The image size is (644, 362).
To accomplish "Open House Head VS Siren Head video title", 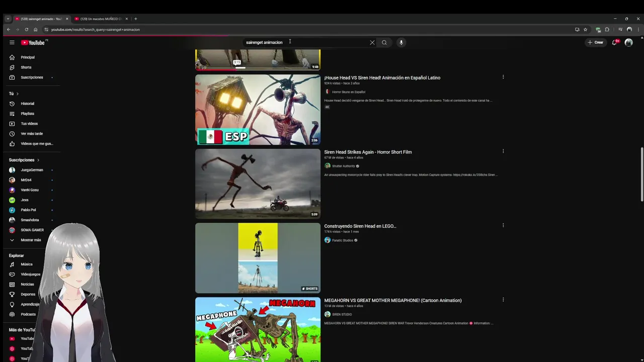I will [382, 78].
